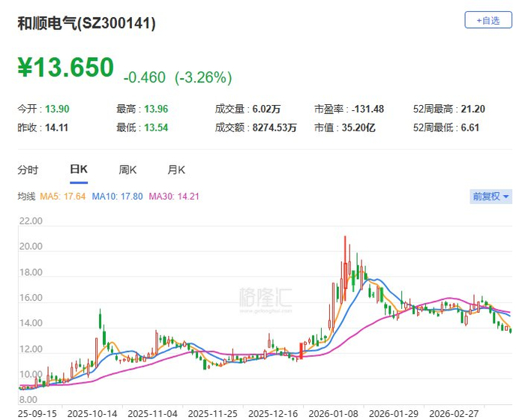Click the 成交额 value 8274.53万
The width and height of the screenshot is (525, 420).
point(274,127)
